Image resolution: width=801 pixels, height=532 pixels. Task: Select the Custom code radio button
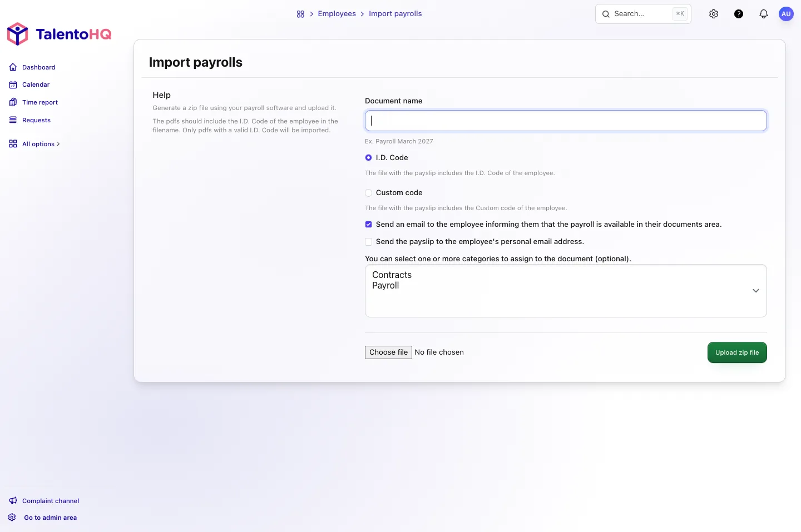[368, 193]
